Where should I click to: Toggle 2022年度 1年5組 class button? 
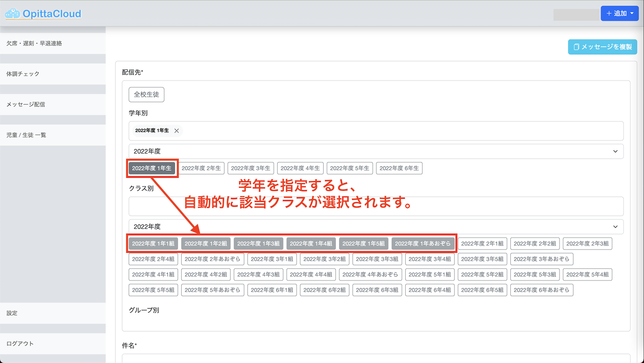click(x=363, y=244)
